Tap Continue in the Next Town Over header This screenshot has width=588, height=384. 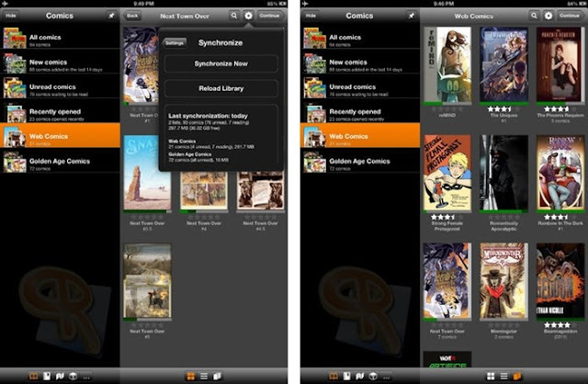[x=269, y=16]
